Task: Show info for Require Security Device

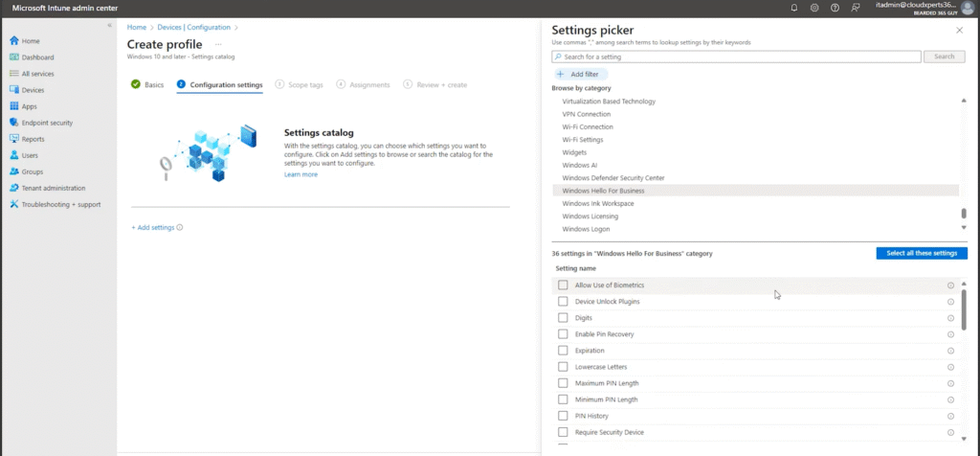Action: [x=950, y=432]
